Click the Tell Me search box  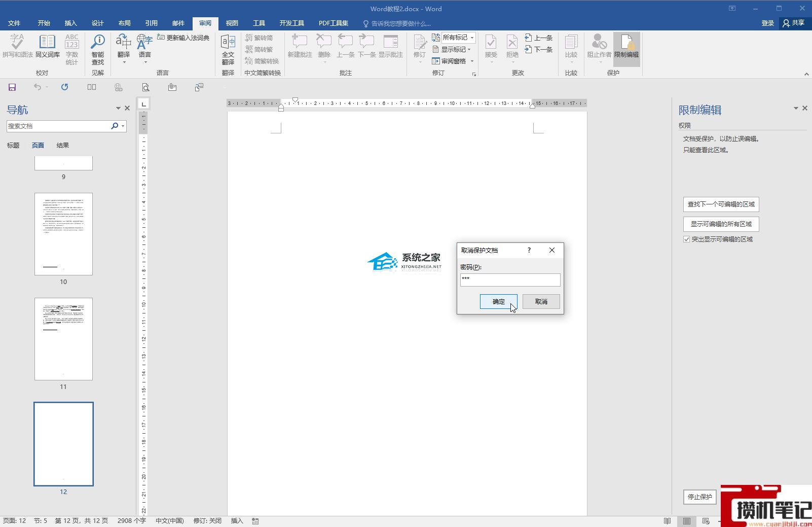tap(397, 23)
